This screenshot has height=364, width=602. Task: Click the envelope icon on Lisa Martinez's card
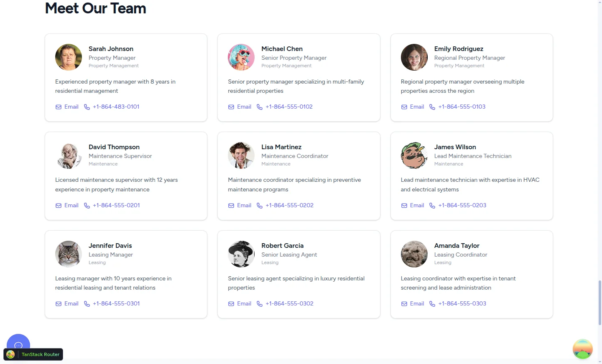click(231, 206)
